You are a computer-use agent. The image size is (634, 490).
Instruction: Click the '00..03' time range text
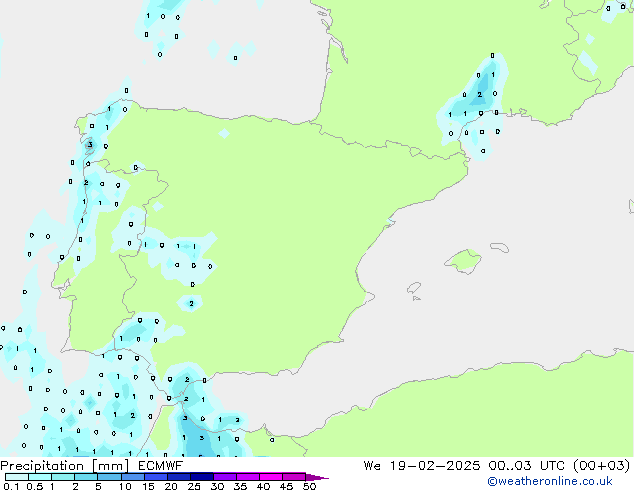pos(510,466)
